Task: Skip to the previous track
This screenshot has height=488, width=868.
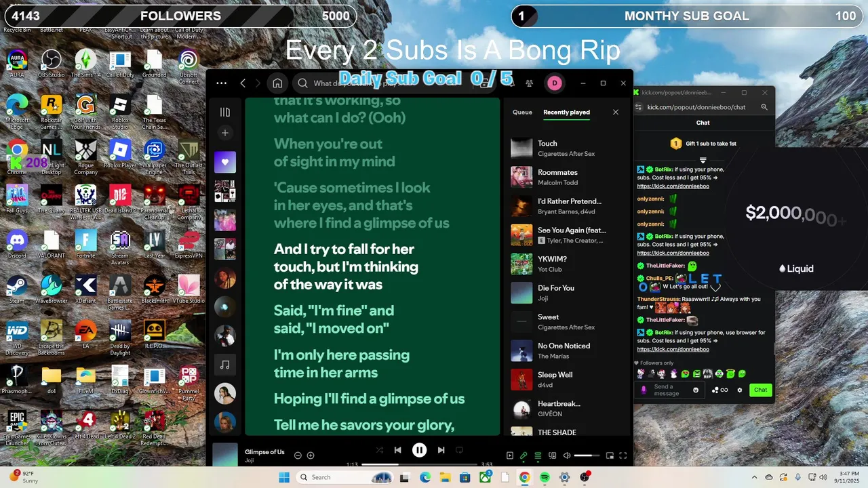Action: tap(398, 450)
